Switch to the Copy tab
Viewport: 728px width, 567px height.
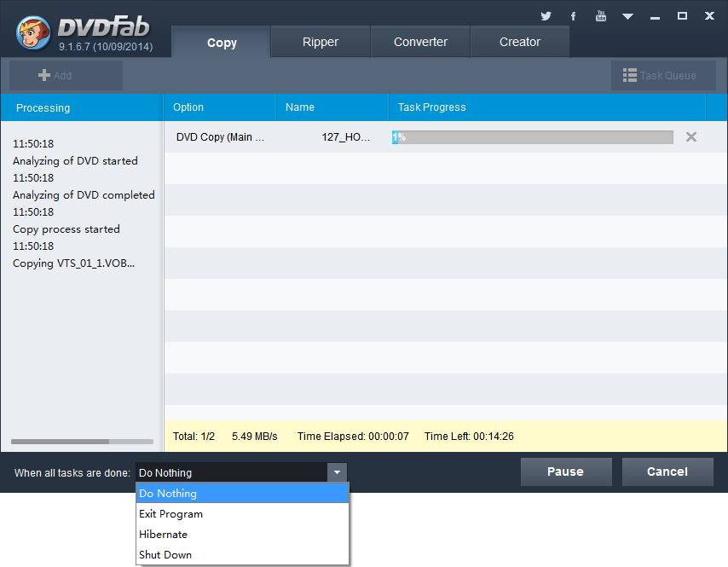pyautogui.click(x=222, y=43)
